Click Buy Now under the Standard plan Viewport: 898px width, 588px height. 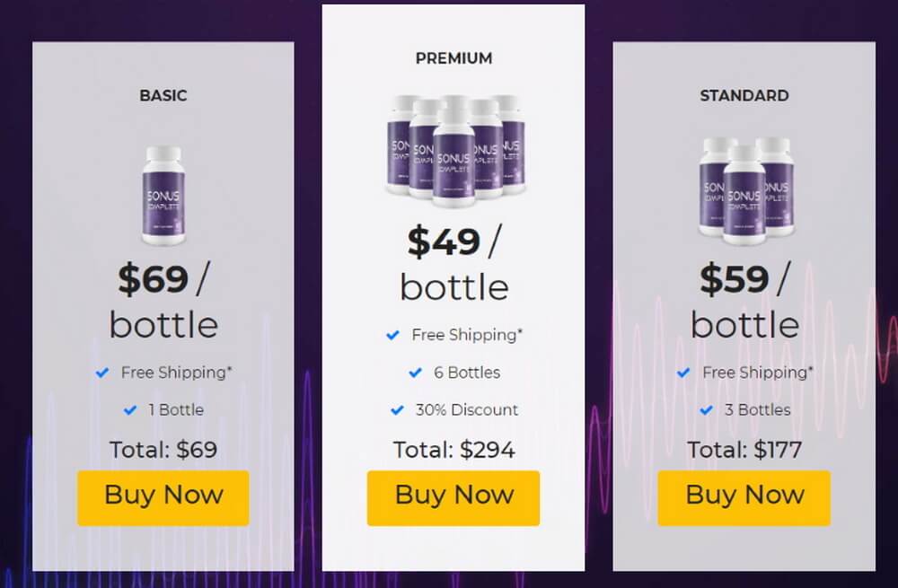744,497
